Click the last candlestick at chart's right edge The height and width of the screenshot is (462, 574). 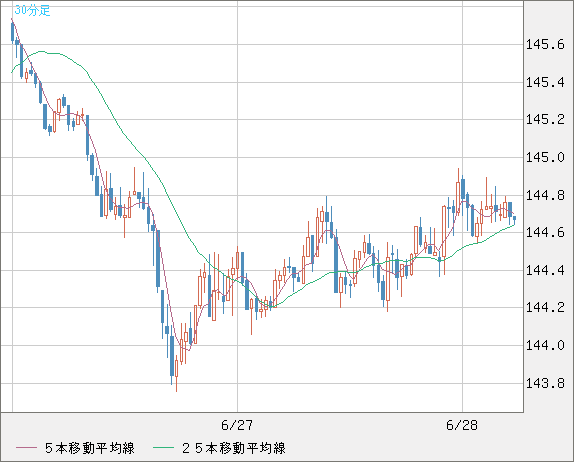[515, 219]
